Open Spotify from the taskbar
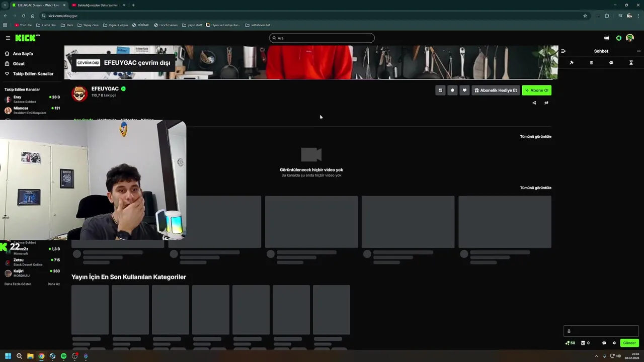644x362 pixels. pos(63,356)
